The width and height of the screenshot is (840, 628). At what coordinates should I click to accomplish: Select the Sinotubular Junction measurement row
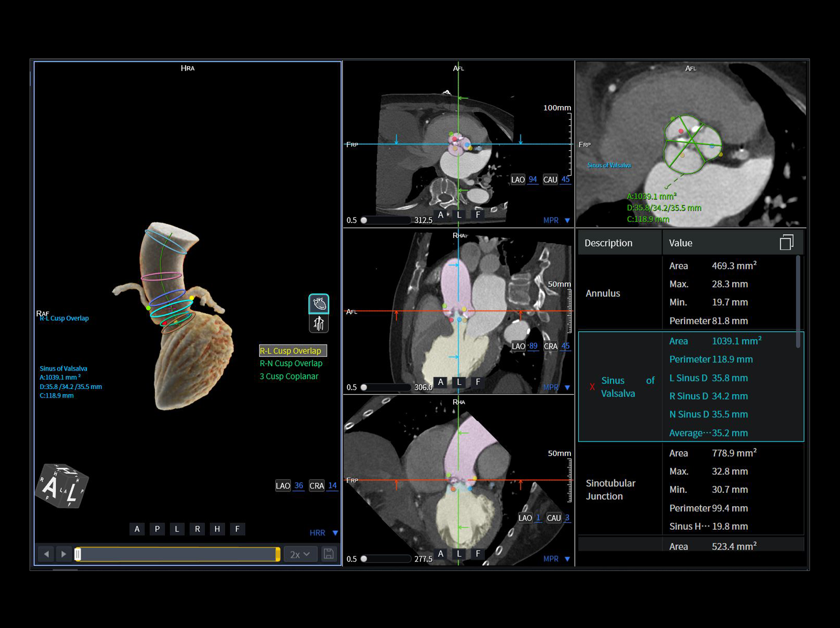tap(610, 489)
